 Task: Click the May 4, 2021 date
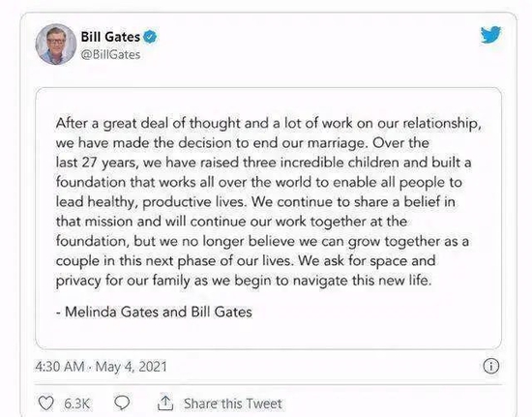point(132,367)
